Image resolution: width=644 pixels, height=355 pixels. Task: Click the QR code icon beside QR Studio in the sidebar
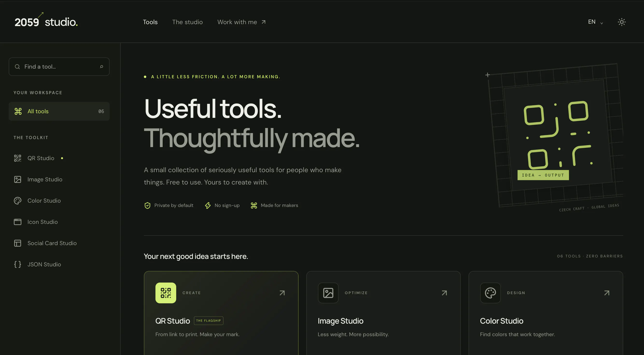(17, 158)
